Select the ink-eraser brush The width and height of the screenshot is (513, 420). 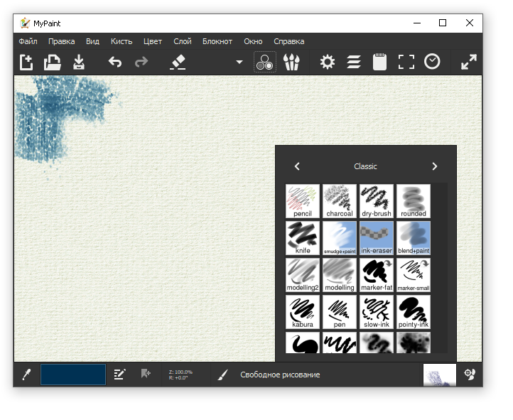[x=377, y=238]
